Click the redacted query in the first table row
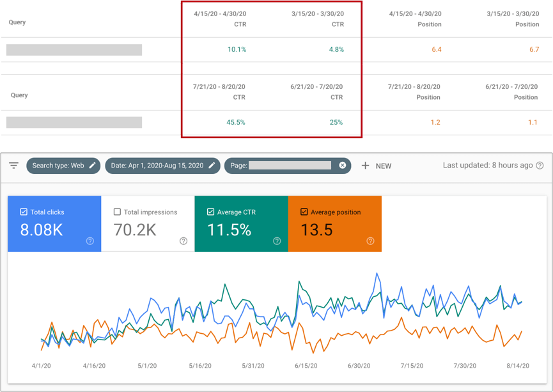This screenshot has width=553, height=392. point(74,50)
